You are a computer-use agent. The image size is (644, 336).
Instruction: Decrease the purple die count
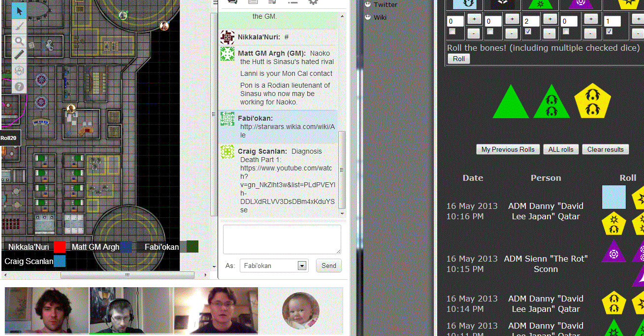[x=590, y=34]
